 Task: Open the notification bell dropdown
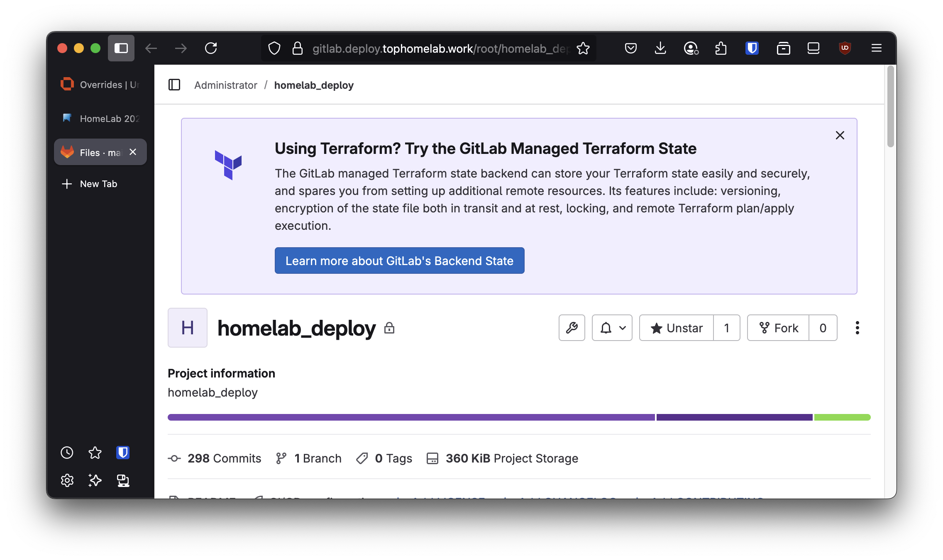(x=612, y=328)
